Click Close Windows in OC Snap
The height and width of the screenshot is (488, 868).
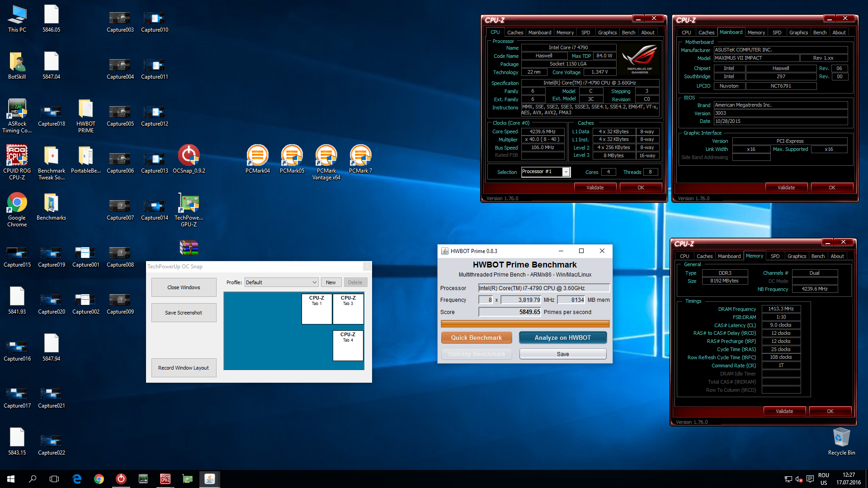(184, 287)
